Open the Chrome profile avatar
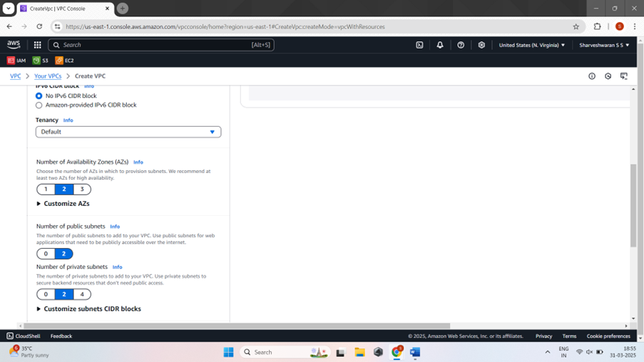The height and width of the screenshot is (362, 644). pos(619,26)
